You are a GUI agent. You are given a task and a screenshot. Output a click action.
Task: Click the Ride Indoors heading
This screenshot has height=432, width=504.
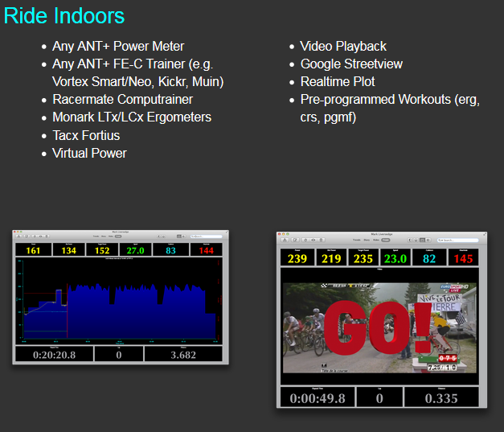(64, 15)
